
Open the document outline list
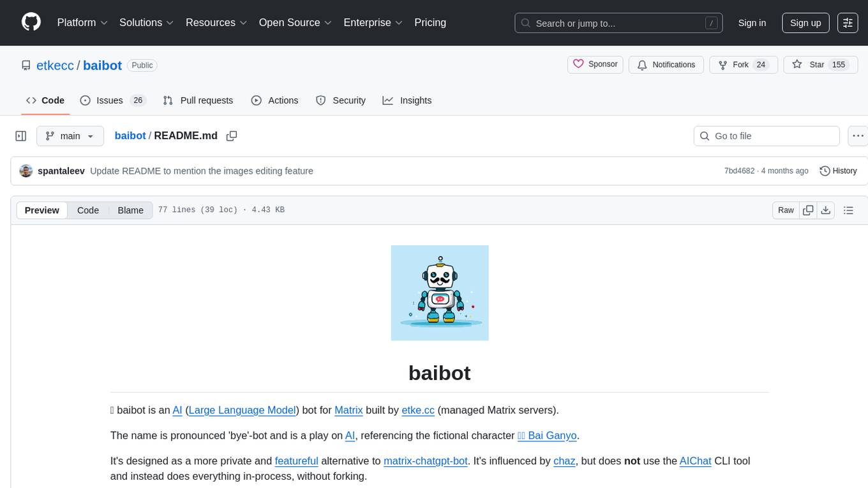tap(848, 210)
